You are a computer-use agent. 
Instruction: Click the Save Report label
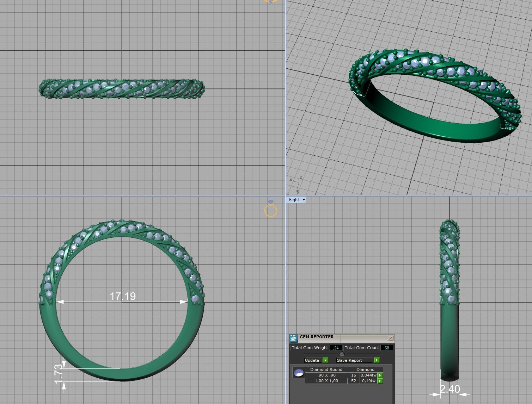click(x=349, y=360)
